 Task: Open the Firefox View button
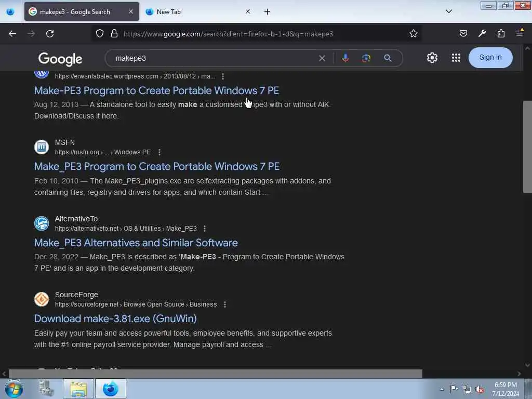tap(10, 12)
